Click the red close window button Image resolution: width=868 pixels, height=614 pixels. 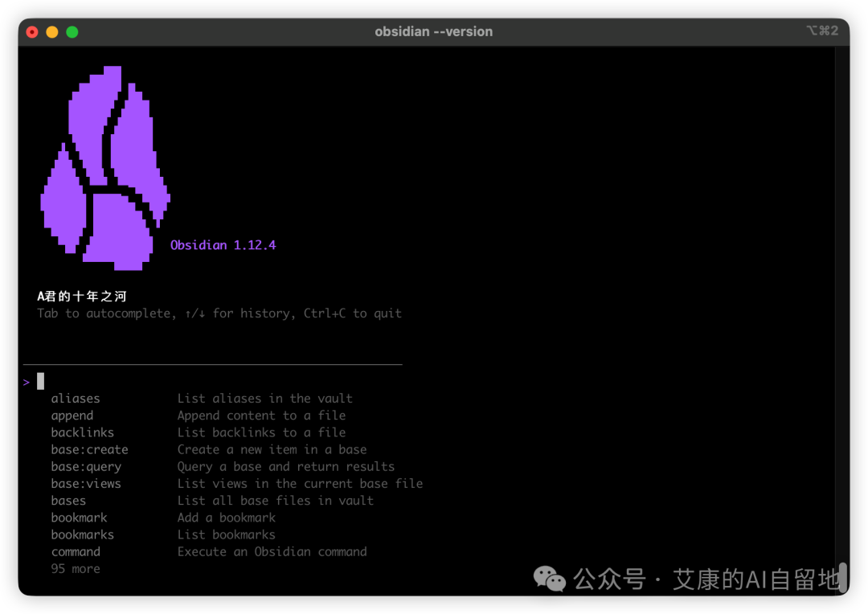coord(32,32)
